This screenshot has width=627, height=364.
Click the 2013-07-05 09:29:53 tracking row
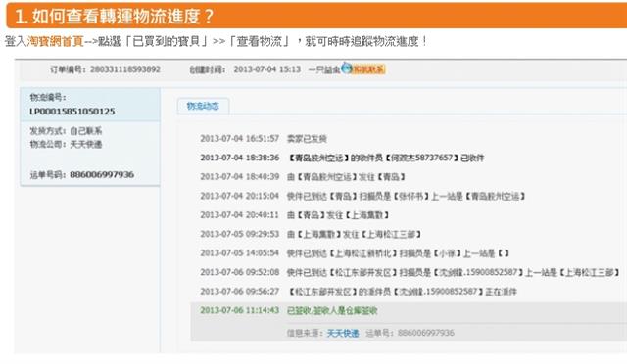[311, 234]
